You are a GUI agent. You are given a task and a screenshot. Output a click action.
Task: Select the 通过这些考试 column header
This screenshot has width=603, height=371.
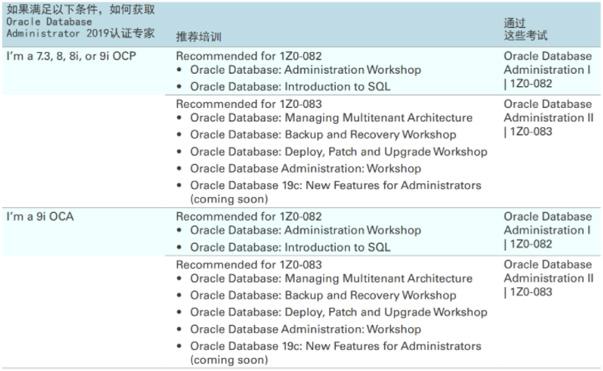[x=525, y=29]
